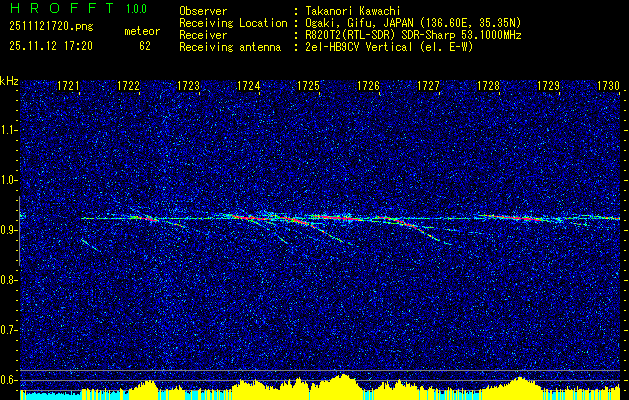Click the date stamp 25.11.12 17:20
Screen dimensions: 629x400
[51, 46]
